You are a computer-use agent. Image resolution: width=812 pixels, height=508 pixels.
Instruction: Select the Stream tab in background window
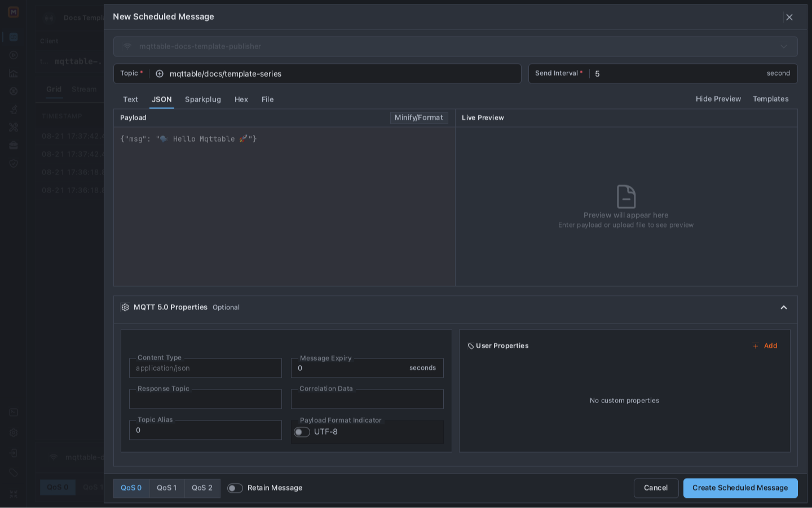point(84,89)
